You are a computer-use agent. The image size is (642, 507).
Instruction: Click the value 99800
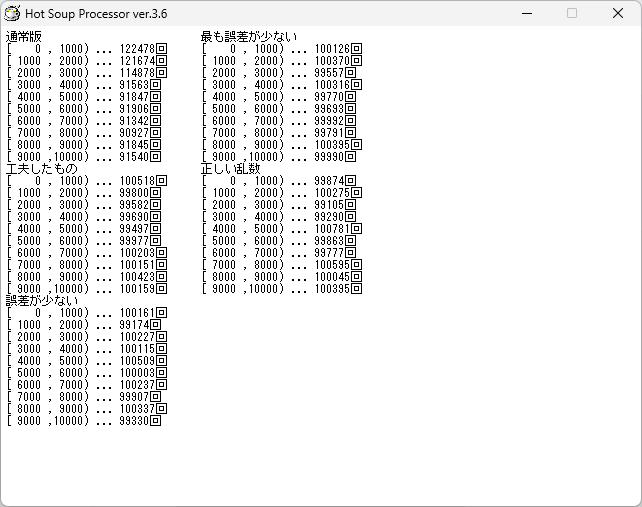134,192
